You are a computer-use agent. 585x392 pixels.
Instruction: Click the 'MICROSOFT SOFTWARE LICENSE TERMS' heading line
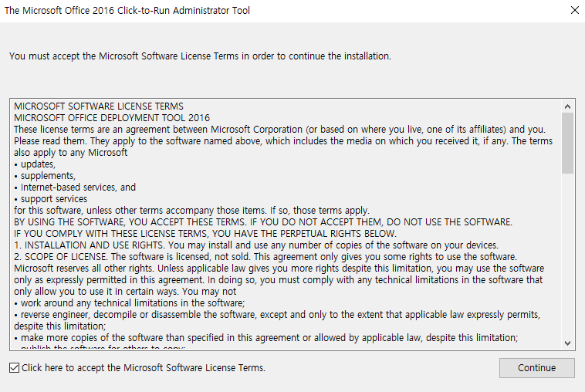[x=99, y=106]
